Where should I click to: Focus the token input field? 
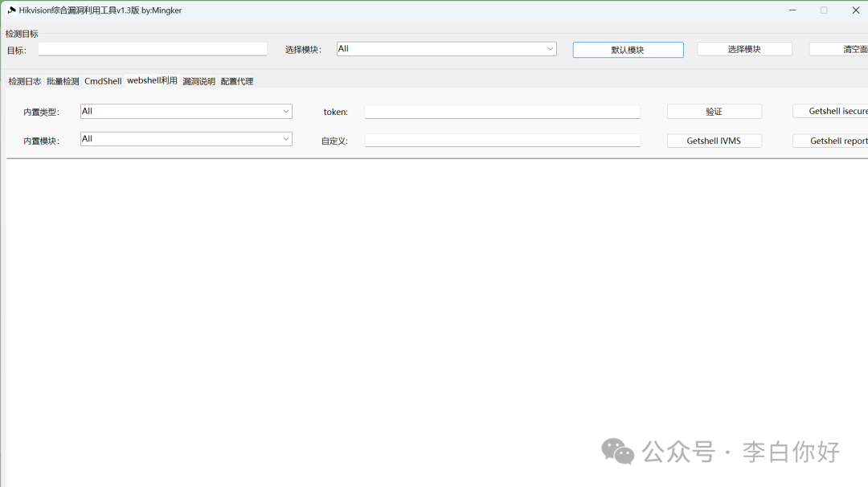tap(502, 112)
